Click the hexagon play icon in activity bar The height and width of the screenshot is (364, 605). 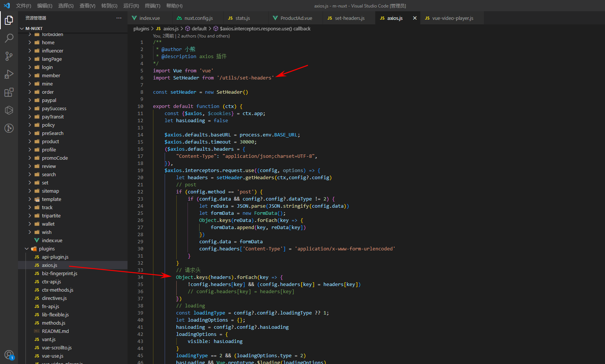tap(9, 110)
